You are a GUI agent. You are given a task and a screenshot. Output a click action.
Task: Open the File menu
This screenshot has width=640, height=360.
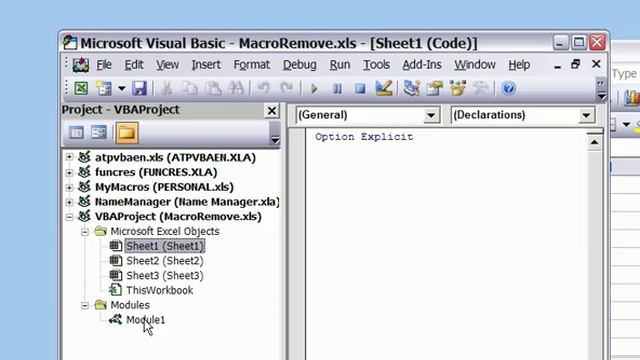[x=104, y=64]
